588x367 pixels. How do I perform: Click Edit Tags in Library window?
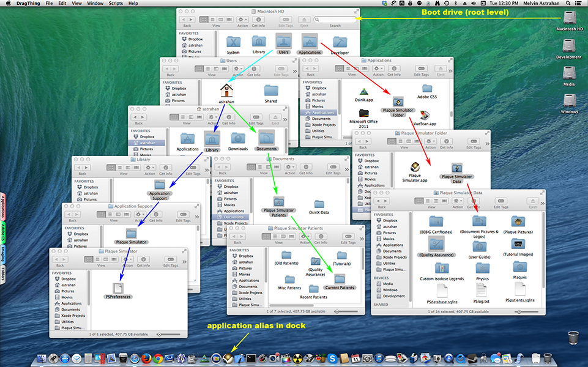(x=193, y=168)
